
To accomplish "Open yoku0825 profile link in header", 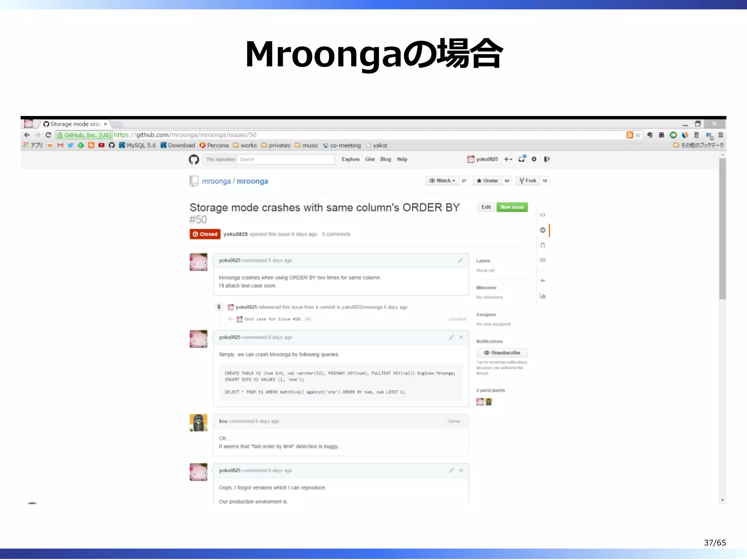I will (483, 159).
